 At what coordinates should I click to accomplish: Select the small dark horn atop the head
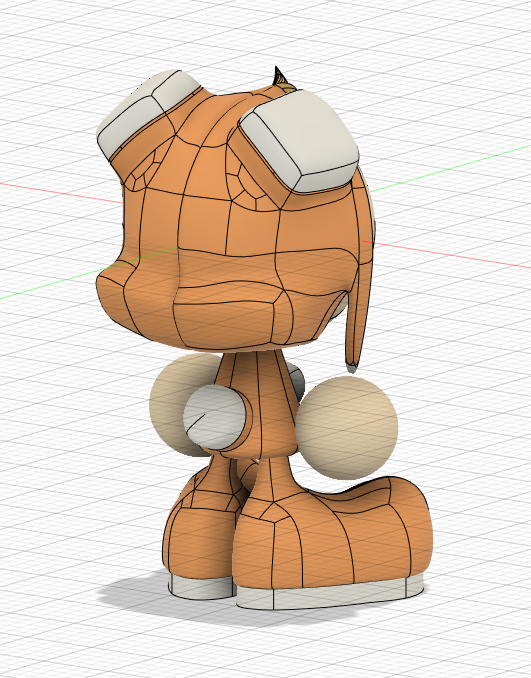tap(281, 78)
